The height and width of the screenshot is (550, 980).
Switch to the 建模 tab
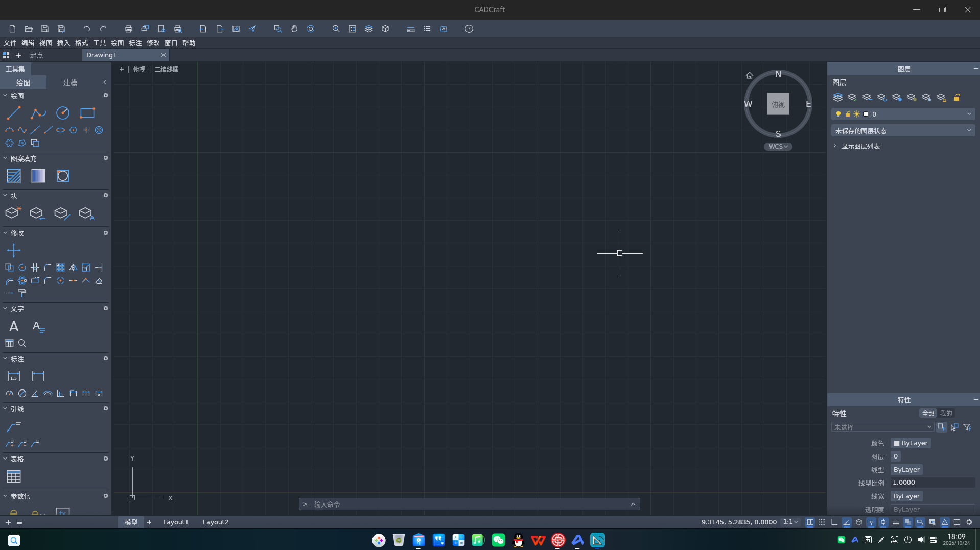[x=70, y=83]
